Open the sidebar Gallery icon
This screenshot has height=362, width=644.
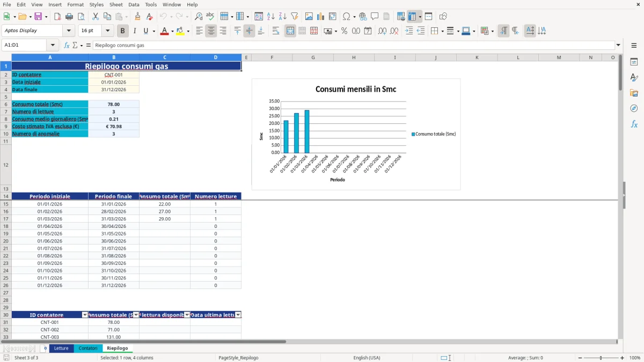(x=634, y=93)
